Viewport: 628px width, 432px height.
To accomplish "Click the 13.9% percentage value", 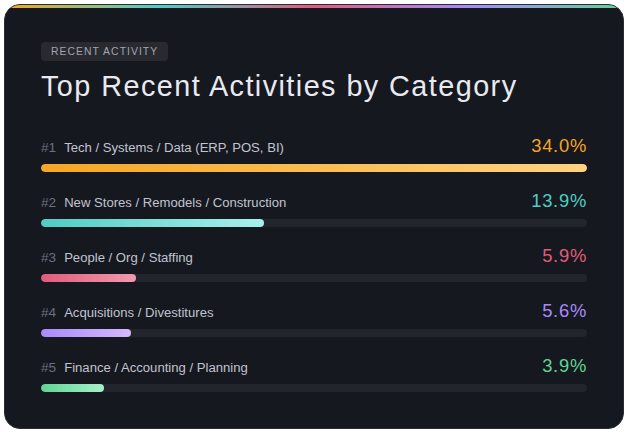I will (x=558, y=201).
